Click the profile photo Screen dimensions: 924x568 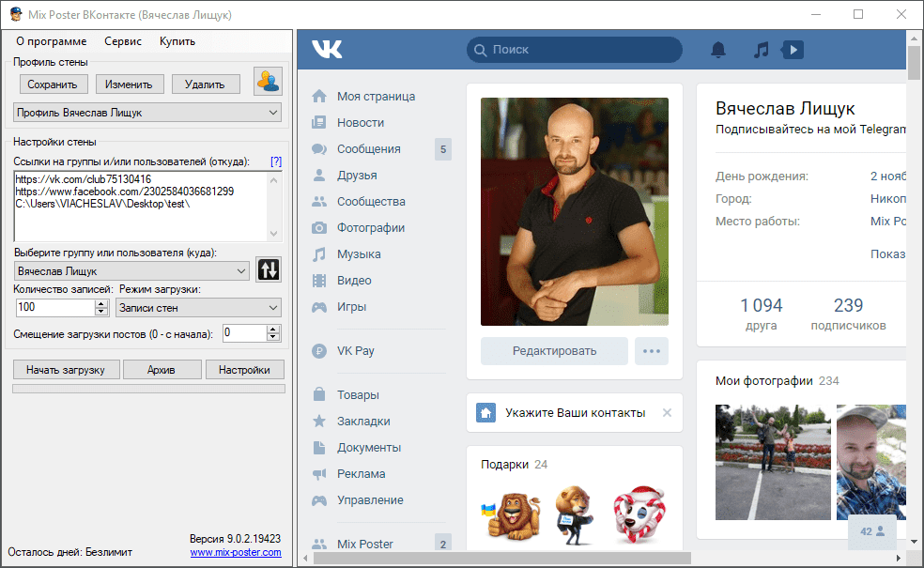pyautogui.click(x=575, y=211)
